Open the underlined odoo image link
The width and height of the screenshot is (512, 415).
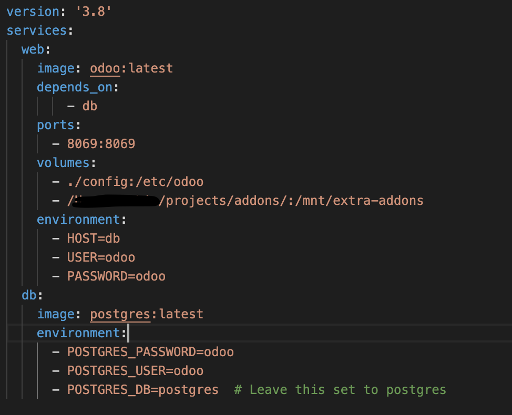105,68
